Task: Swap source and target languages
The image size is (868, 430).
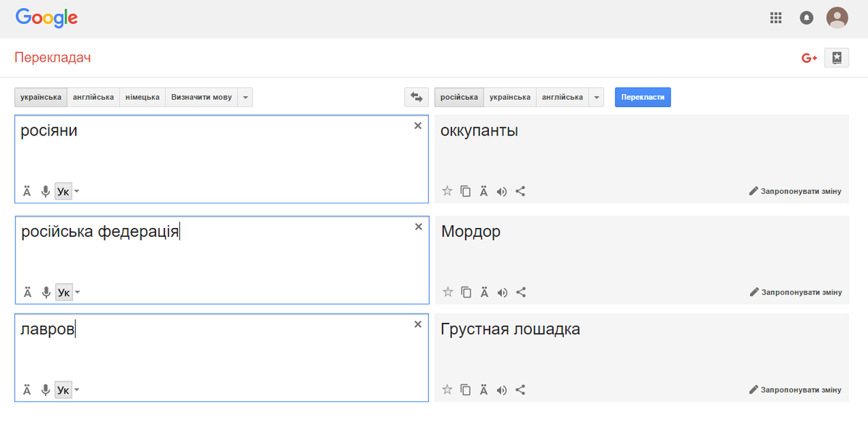Action: tap(416, 97)
